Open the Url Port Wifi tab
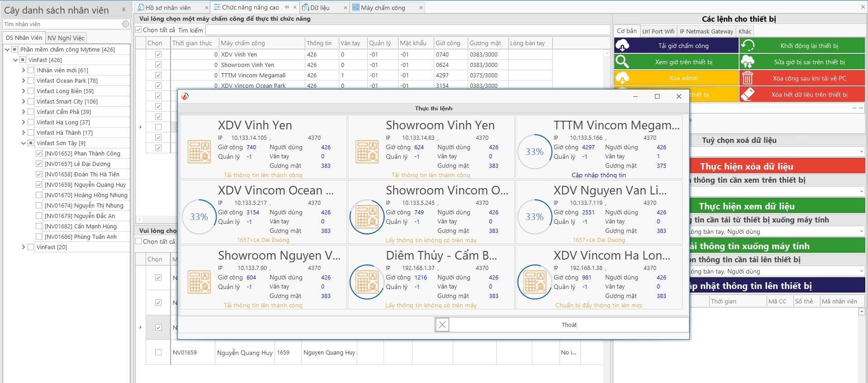This screenshot has height=383, width=868. pyautogui.click(x=658, y=31)
